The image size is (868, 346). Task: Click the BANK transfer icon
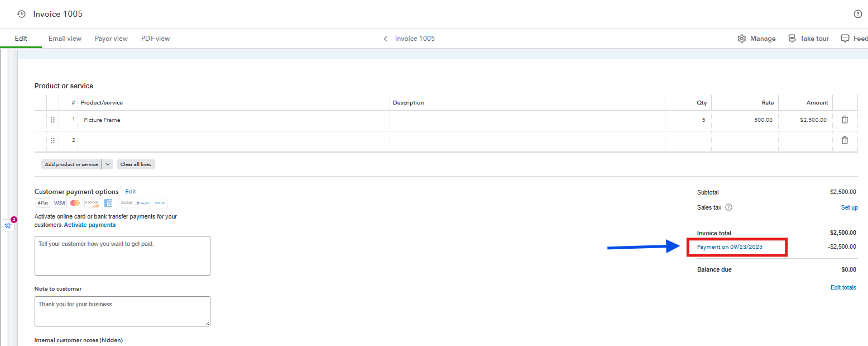(127, 203)
